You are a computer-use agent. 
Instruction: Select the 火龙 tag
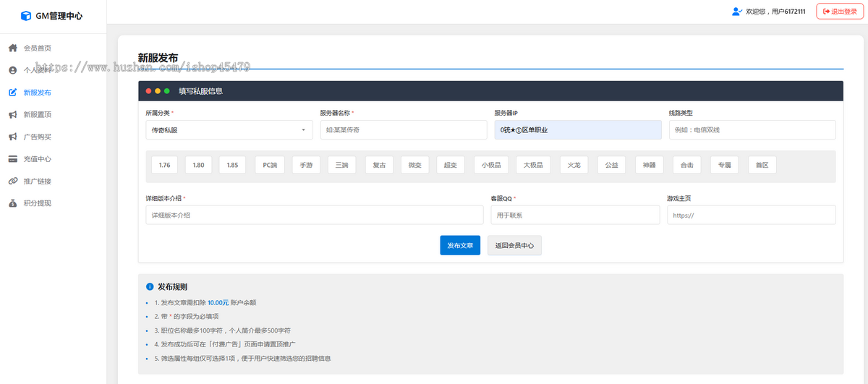pos(574,165)
